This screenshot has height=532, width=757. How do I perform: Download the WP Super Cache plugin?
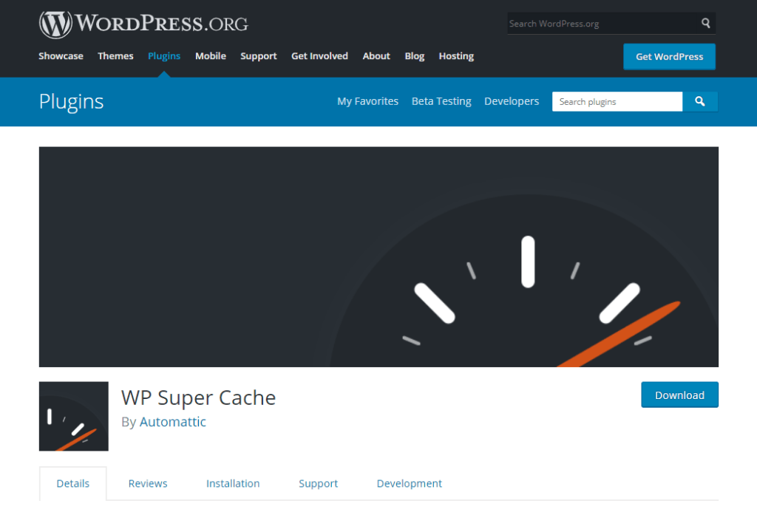pyautogui.click(x=680, y=395)
